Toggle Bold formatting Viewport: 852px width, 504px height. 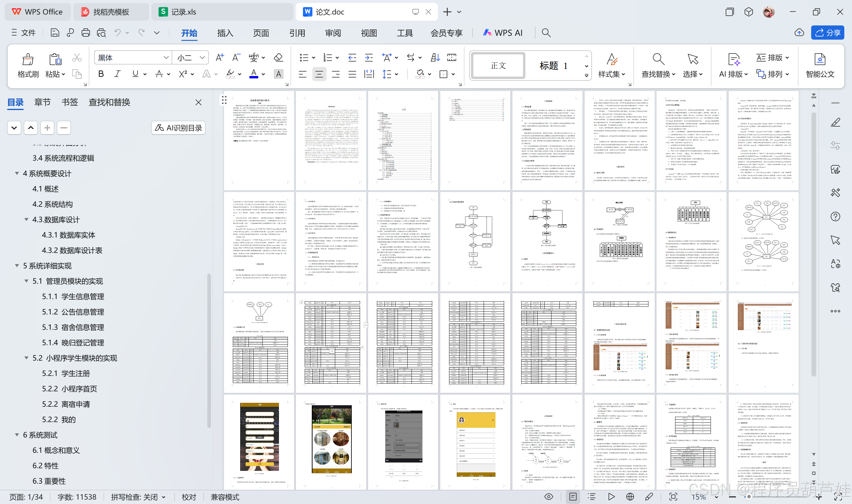coord(101,74)
